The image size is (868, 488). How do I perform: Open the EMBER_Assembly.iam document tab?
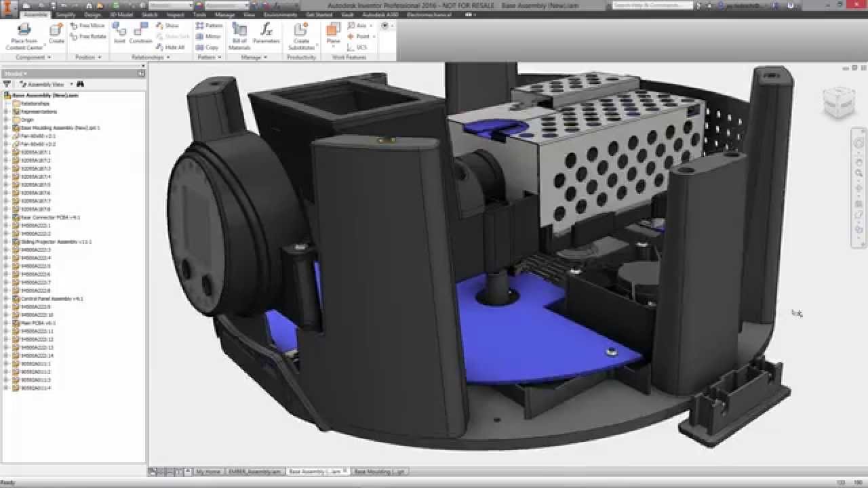click(x=254, y=471)
